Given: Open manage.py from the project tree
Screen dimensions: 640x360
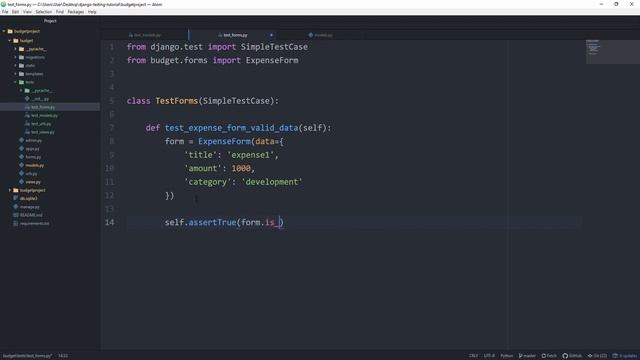Looking at the screenshot, I should click(x=29, y=207).
